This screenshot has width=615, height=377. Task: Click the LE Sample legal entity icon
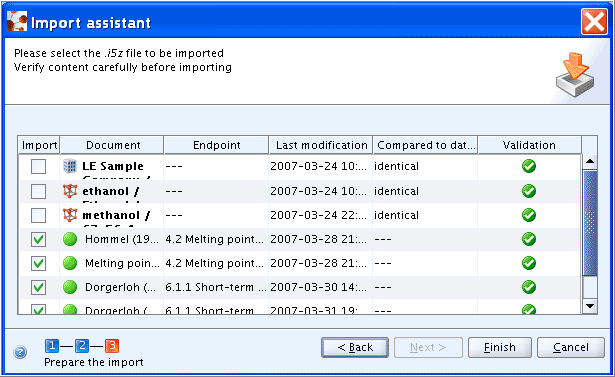[x=70, y=166]
